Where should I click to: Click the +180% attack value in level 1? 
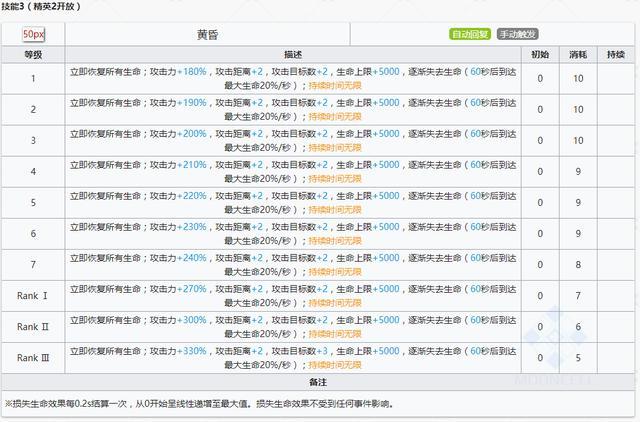191,72
